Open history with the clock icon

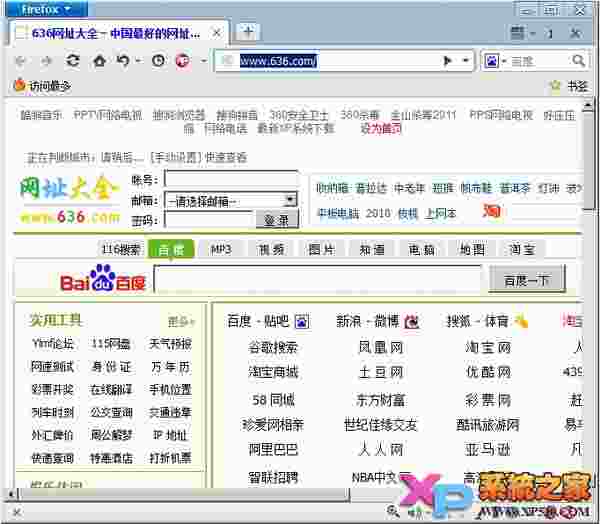tap(158, 60)
